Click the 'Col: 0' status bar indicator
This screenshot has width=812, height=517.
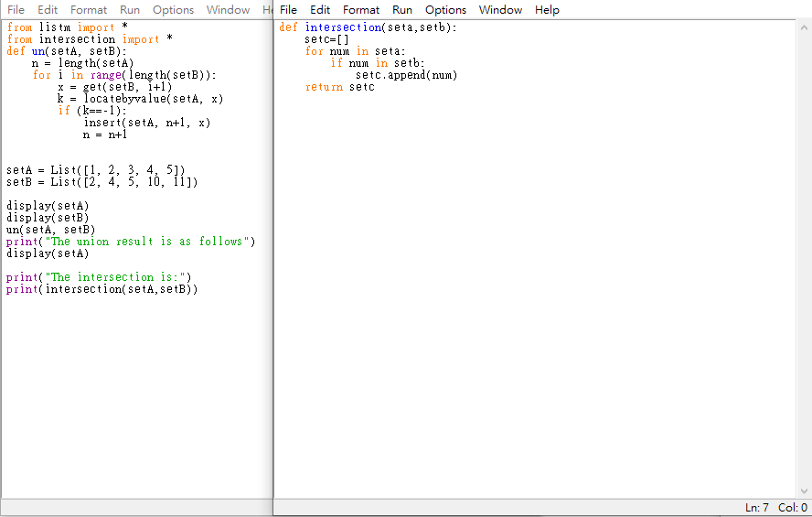(x=793, y=508)
